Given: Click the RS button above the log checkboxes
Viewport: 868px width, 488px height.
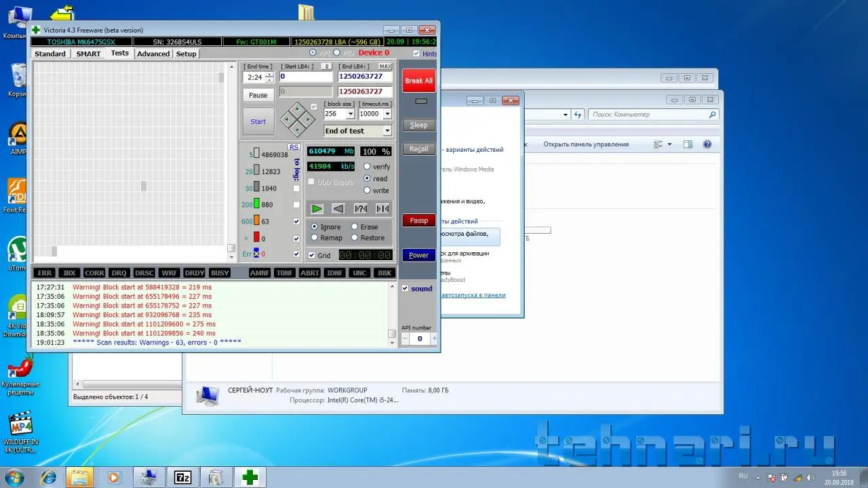Looking at the screenshot, I should (x=294, y=147).
